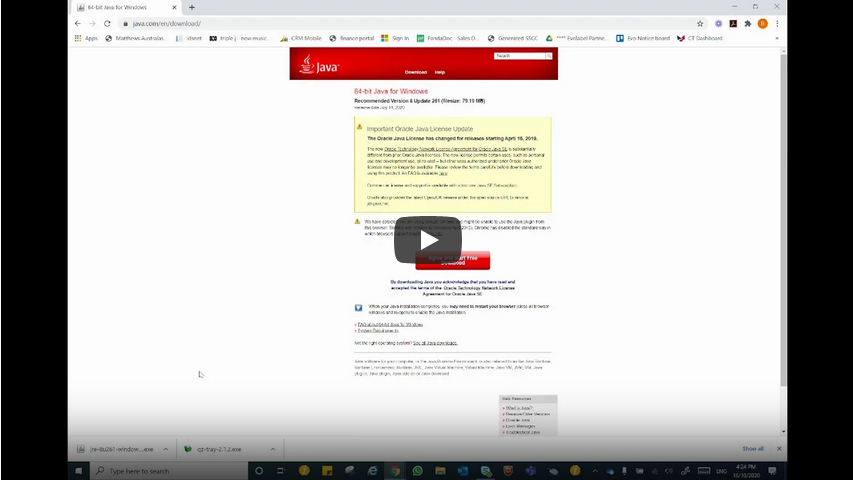Screen dimensions: 853x480
Task: Open Sticky Notes from the taskbar
Action: tap(327, 471)
